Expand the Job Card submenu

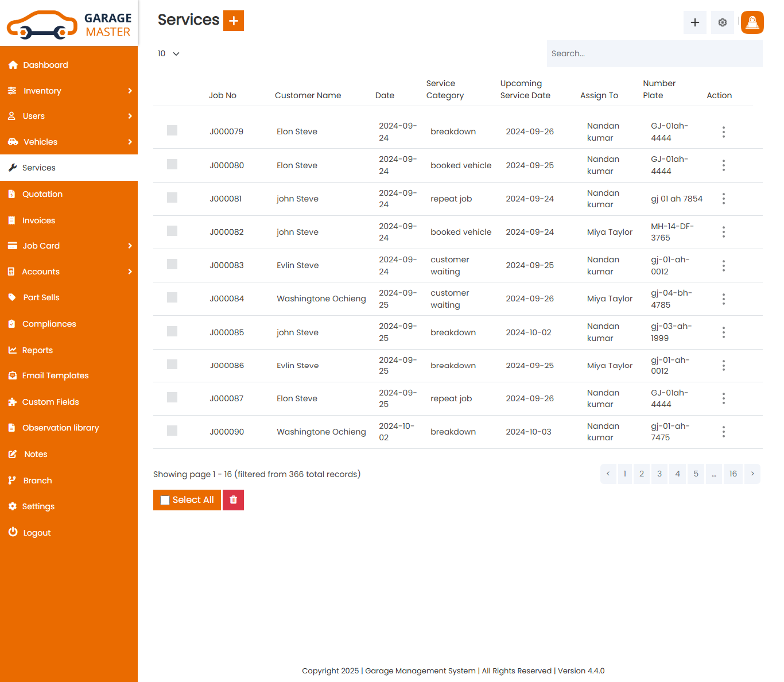pos(41,246)
